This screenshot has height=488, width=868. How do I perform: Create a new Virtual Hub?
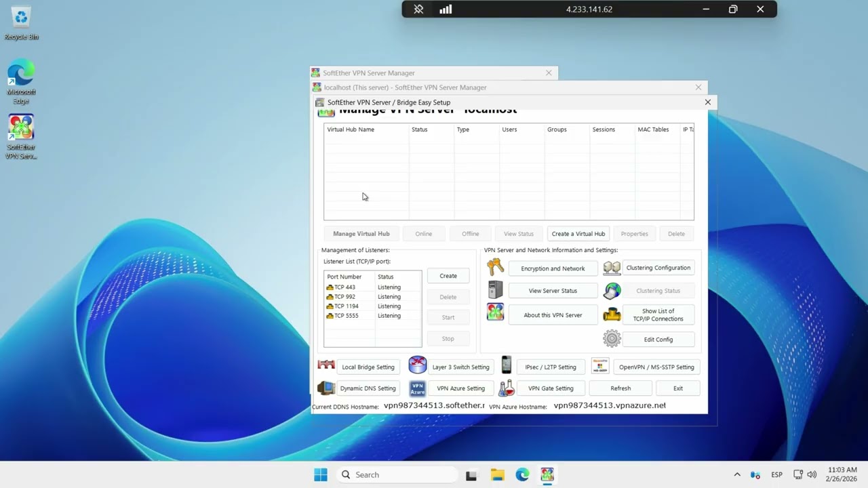[x=578, y=234]
